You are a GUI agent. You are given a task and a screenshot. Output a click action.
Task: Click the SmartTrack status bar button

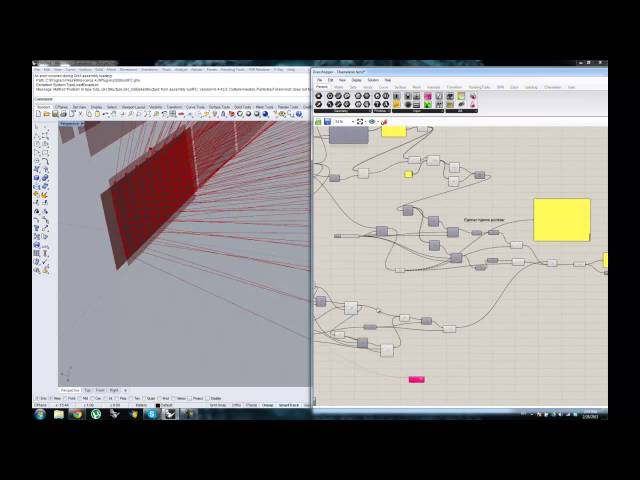(289, 405)
